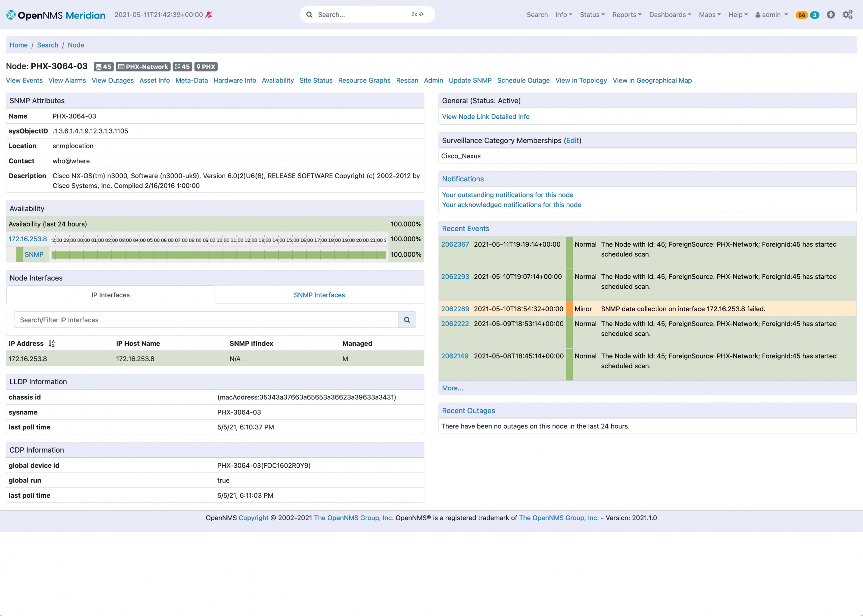Switch to SNMP Interfaces tab
Image resolution: width=863 pixels, height=616 pixels.
pos(319,295)
